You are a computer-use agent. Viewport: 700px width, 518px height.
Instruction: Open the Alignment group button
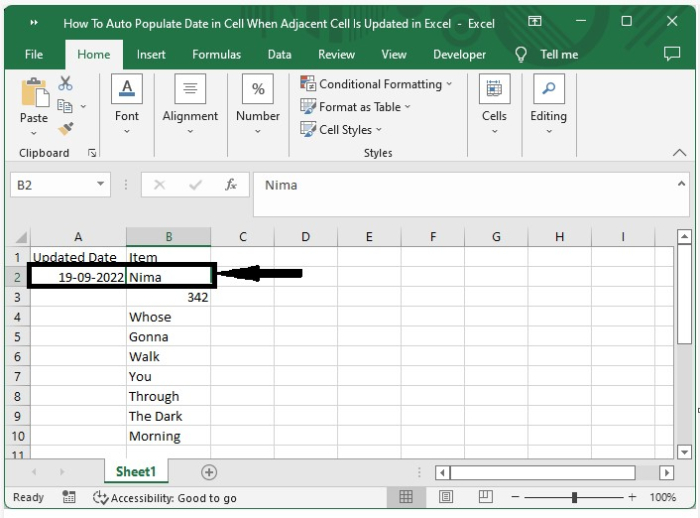pos(190,103)
